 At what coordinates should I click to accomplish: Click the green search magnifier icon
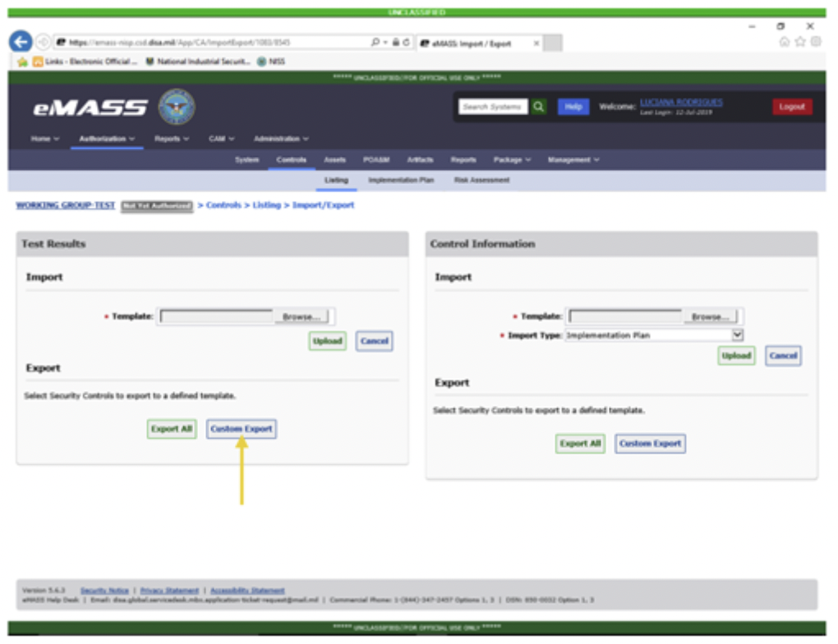pyautogui.click(x=538, y=107)
